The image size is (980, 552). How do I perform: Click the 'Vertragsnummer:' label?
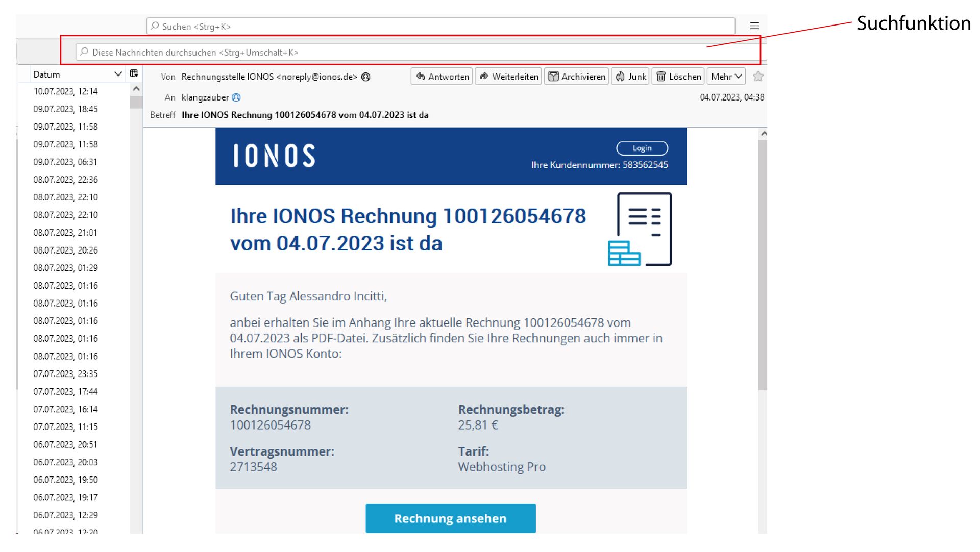pos(282,451)
